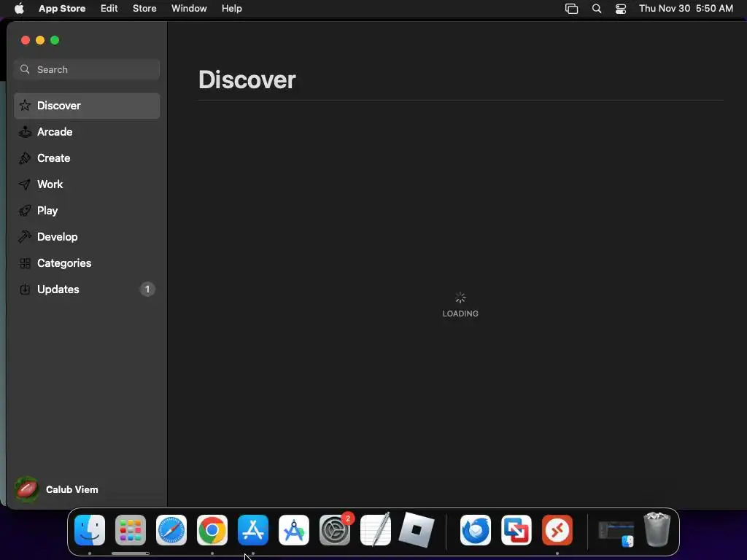
Task: Open Spotlight search in menu bar
Action: tap(597, 9)
